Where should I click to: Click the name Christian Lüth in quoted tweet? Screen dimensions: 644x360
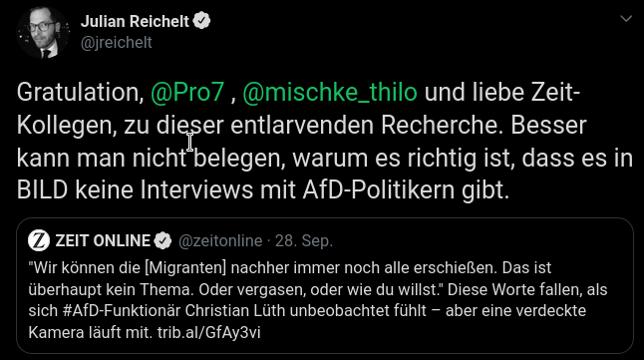(235, 311)
